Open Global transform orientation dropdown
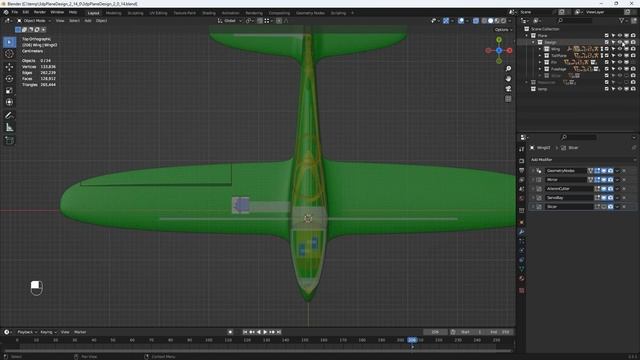640x360 pixels. (230, 21)
